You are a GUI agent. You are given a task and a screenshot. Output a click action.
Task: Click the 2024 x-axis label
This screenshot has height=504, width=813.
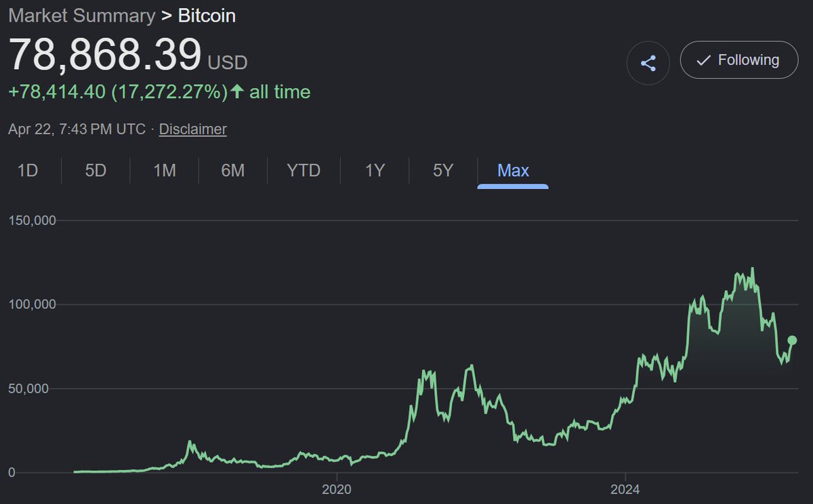625,489
